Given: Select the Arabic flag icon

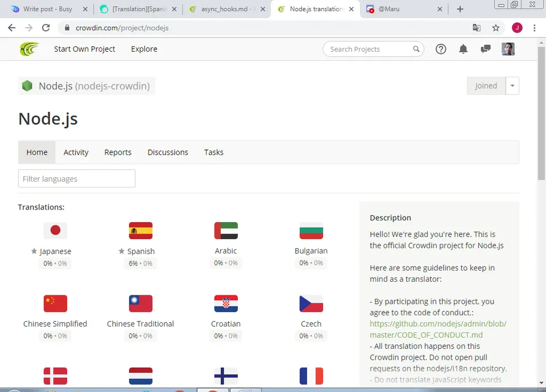Looking at the screenshot, I should pos(226,230).
